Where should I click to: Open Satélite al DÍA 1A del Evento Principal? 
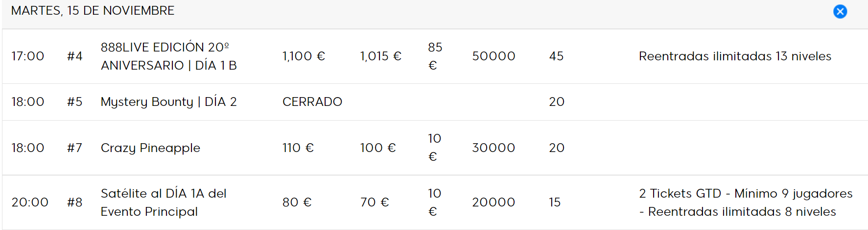click(x=164, y=203)
